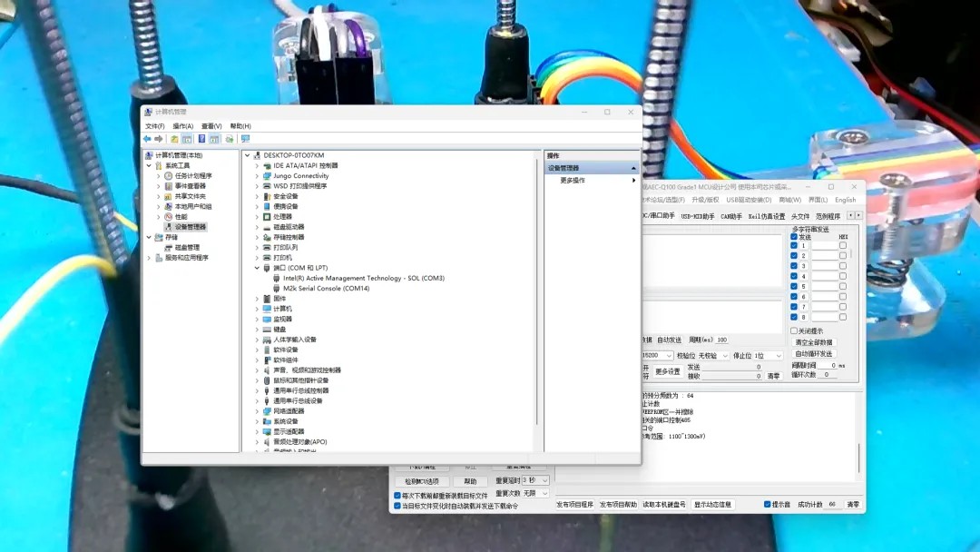Click the monitor scan icon in toolbar
980x552 pixels.
(245, 139)
